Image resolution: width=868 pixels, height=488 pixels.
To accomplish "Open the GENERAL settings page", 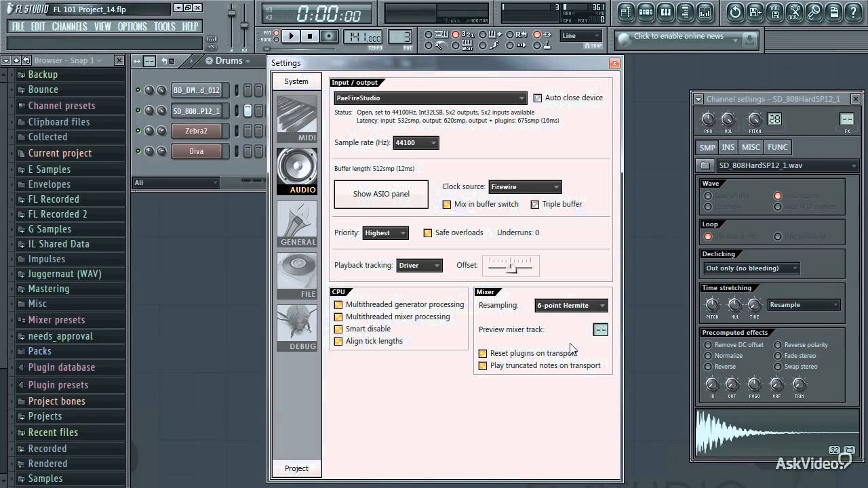I will pos(297,224).
